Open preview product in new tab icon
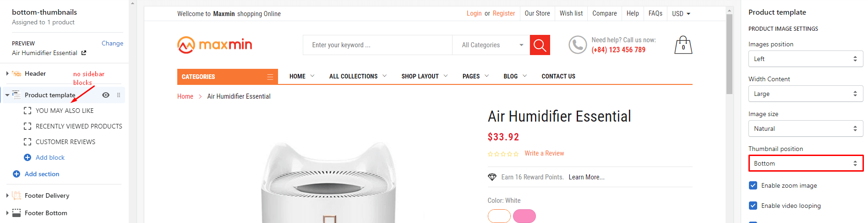This screenshot has height=223, width=868. (84, 53)
